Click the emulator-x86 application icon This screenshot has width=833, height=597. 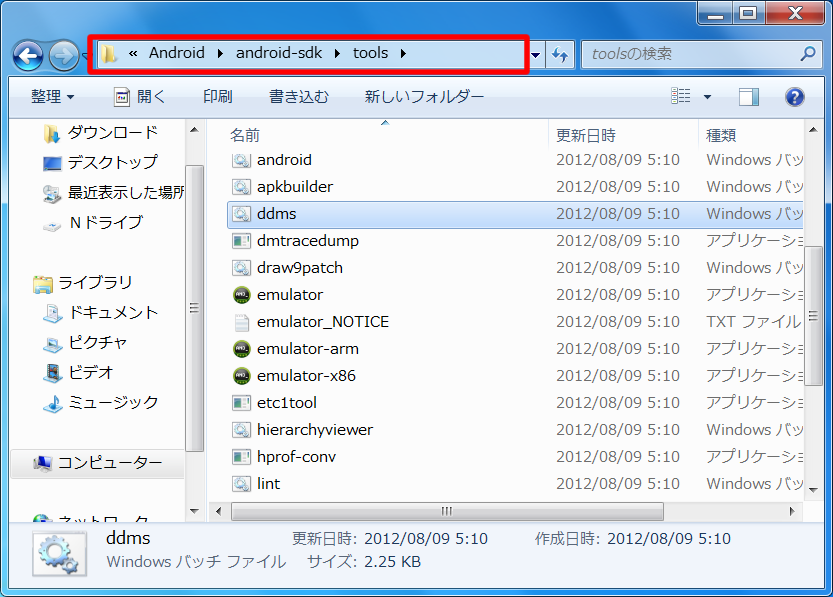tap(241, 376)
